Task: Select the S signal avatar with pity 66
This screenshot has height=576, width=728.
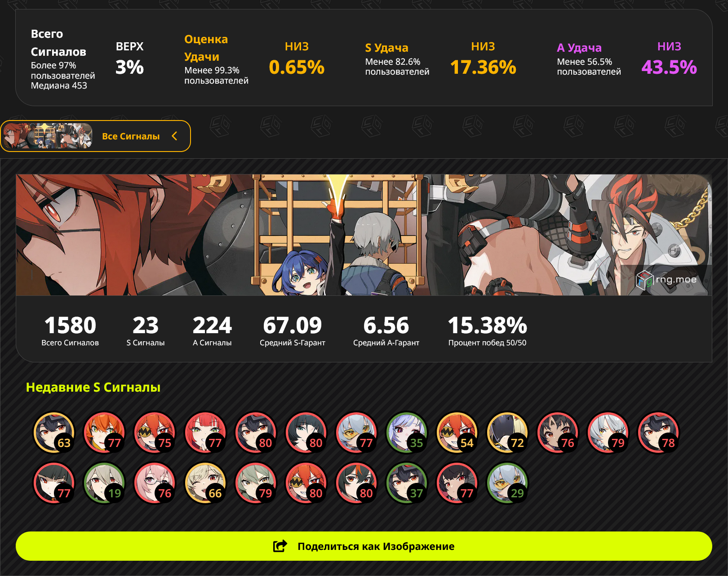Action: [205, 483]
